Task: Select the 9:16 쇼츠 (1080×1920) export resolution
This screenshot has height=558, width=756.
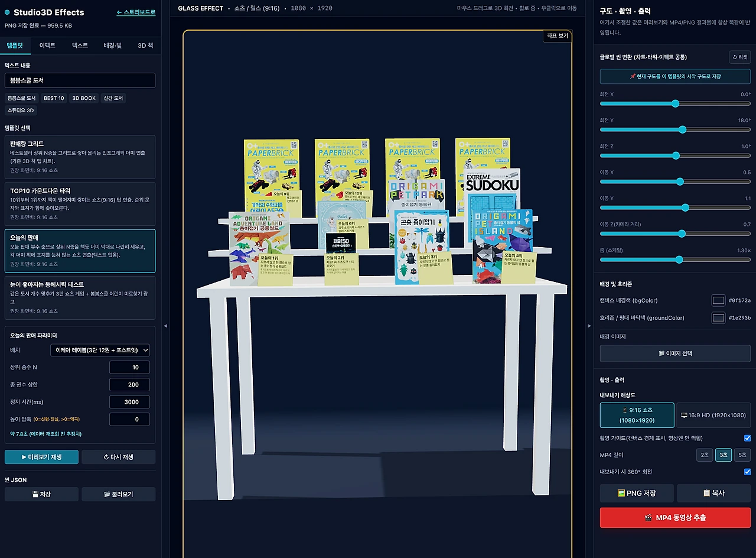Action: [637, 415]
